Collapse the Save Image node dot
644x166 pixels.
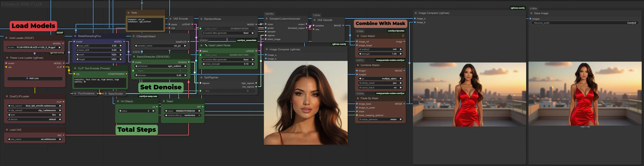click(531, 13)
